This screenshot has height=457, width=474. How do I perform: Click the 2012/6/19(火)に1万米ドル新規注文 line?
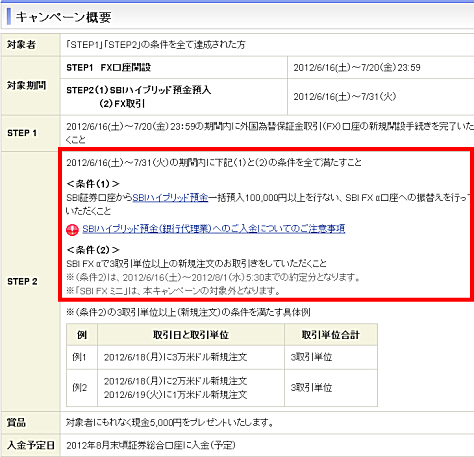coord(175,395)
